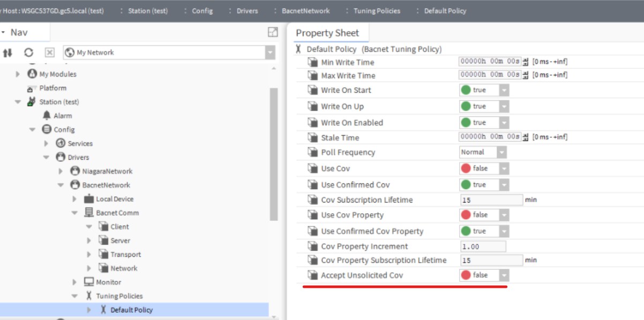This screenshot has height=320, width=644.
Task: Click the Tuning Policies tool icon
Action: tap(89, 296)
